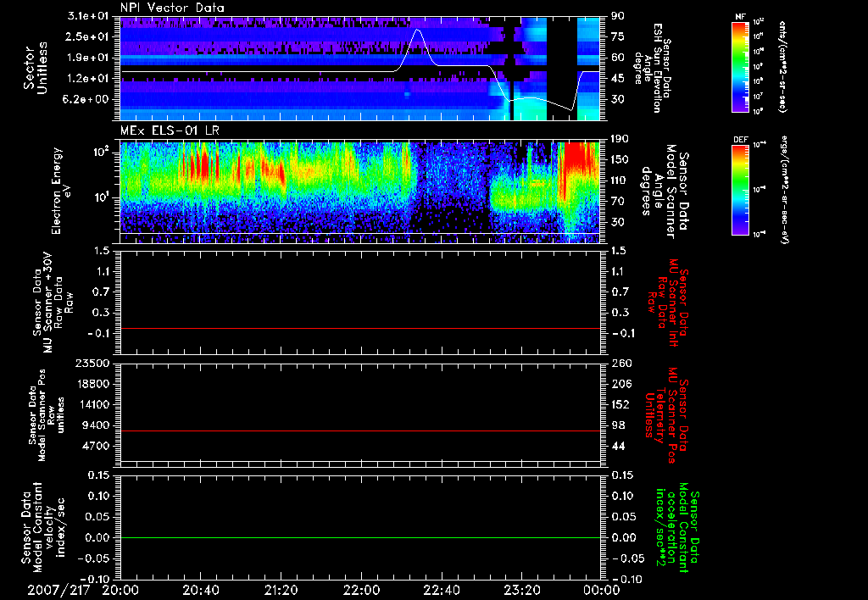Screen dimensions: 868x600
Task: Click the 1.2e+01 sector tick label
Action: [87, 79]
